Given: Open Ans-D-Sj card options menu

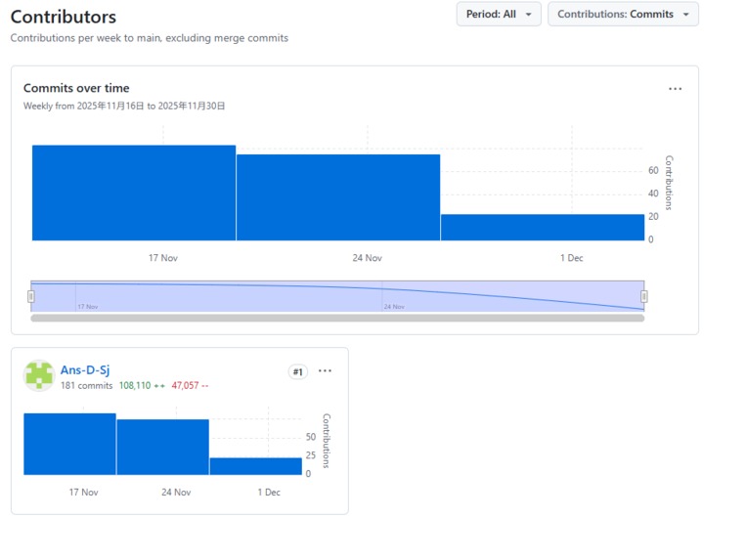Looking at the screenshot, I should (x=325, y=370).
